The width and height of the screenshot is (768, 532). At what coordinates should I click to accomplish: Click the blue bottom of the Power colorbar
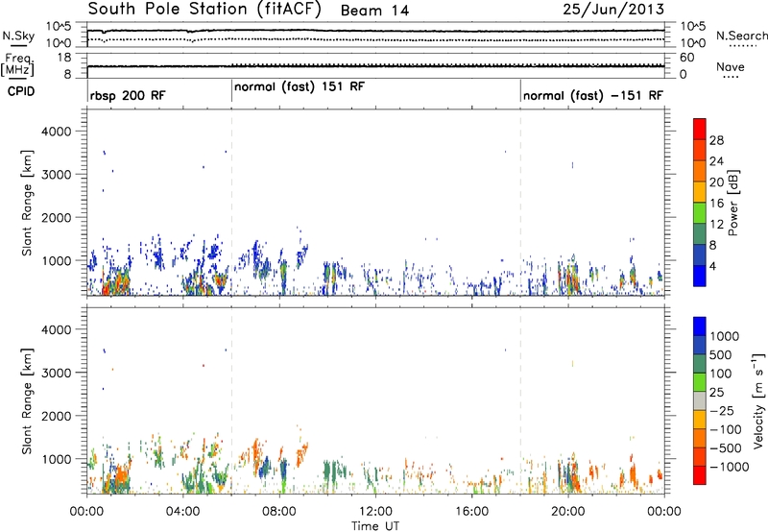(x=700, y=276)
